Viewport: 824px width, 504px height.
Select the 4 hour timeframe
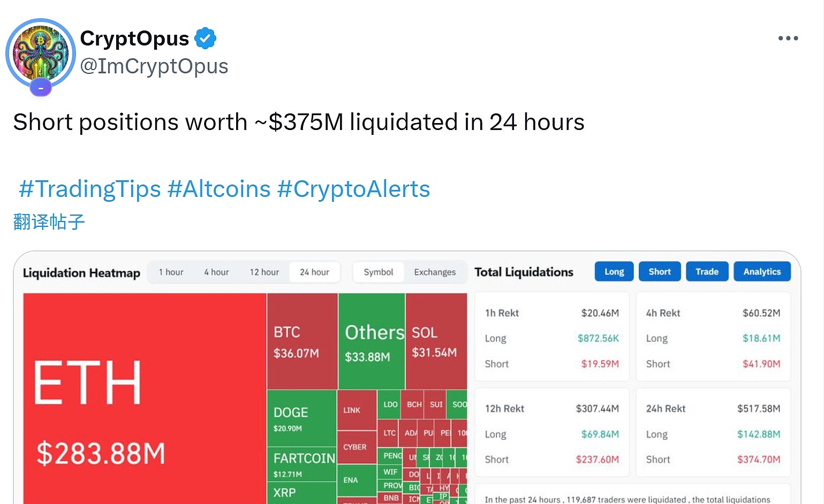(216, 272)
